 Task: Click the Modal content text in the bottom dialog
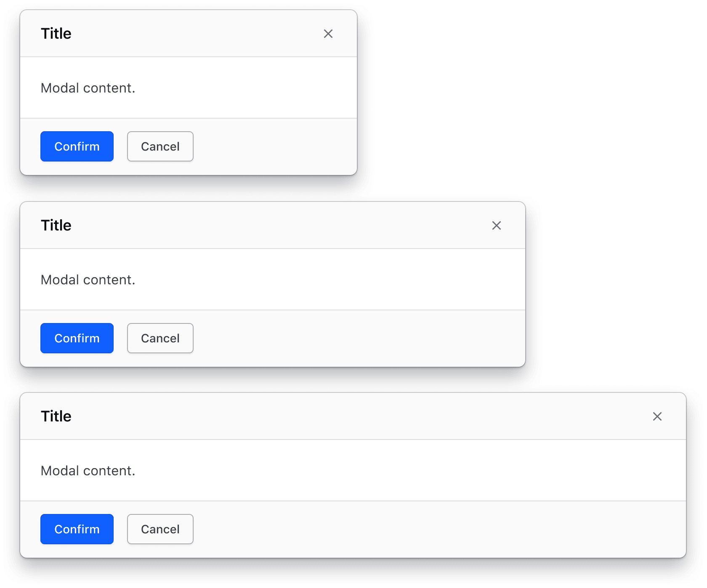(x=88, y=471)
